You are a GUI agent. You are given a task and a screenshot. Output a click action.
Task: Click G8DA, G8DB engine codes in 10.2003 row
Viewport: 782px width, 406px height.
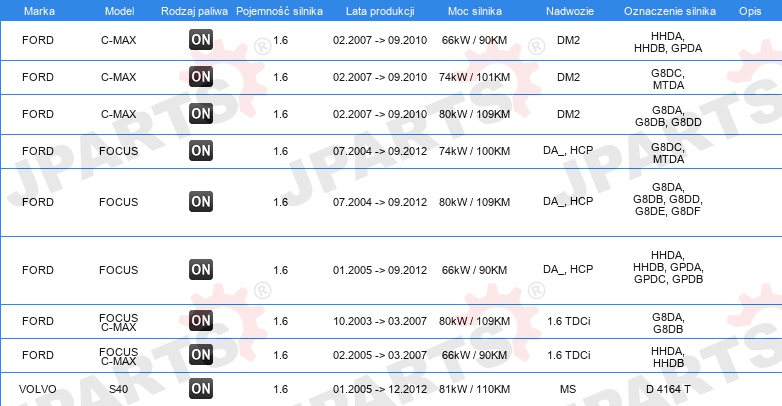click(x=668, y=323)
